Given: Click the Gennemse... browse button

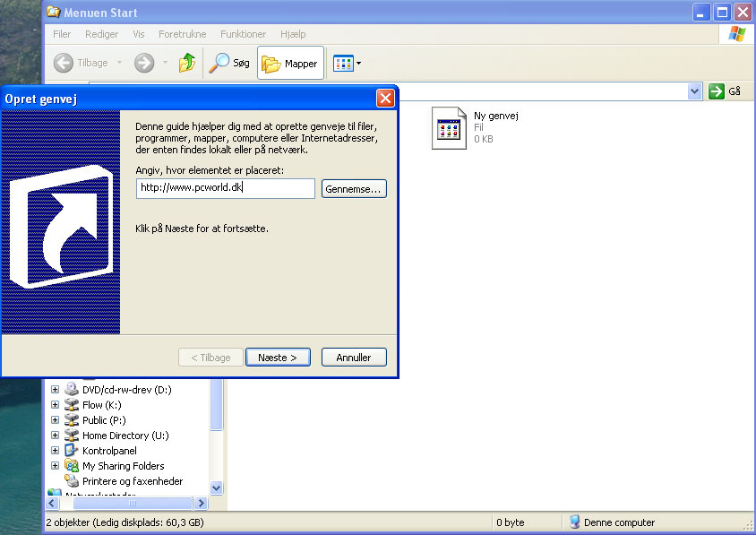Looking at the screenshot, I should point(354,189).
